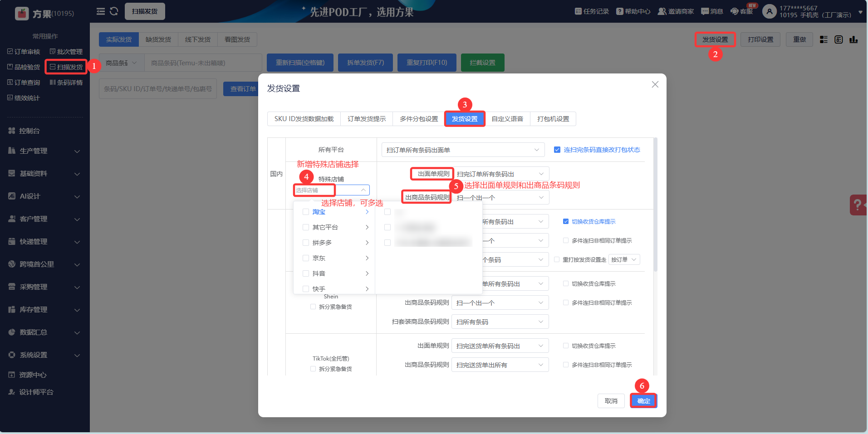Tick the 京东 platform checkbox

[306, 258]
